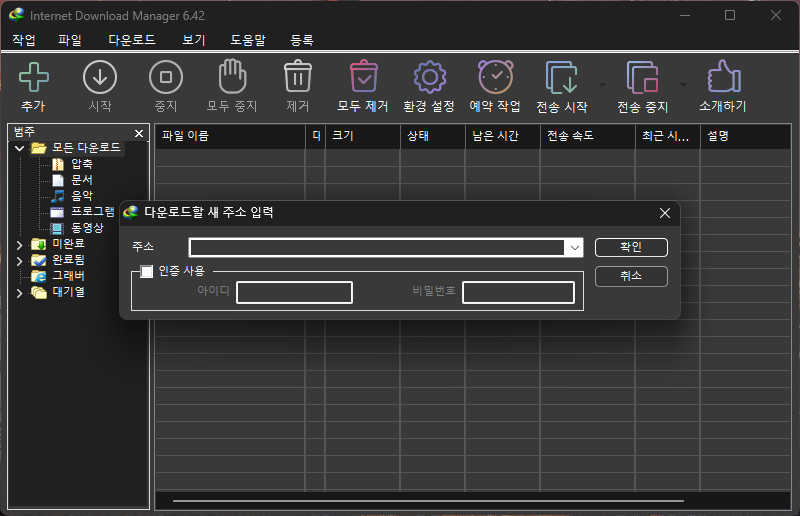Select the 미완료 folder icon

pyautogui.click(x=39, y=244)
